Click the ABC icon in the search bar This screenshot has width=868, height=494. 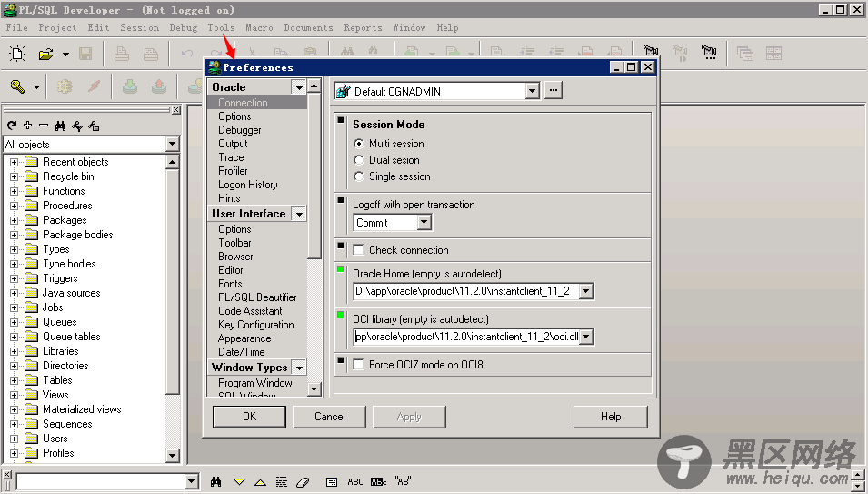pos(355,482)
